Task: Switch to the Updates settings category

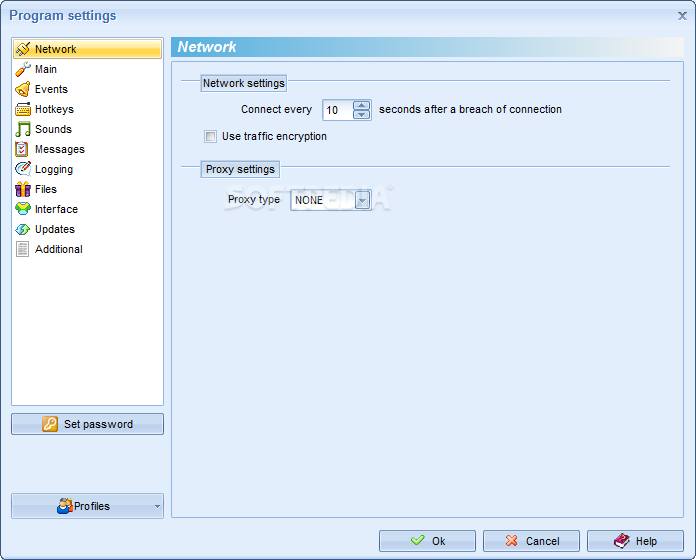Action: coord(87,229)
